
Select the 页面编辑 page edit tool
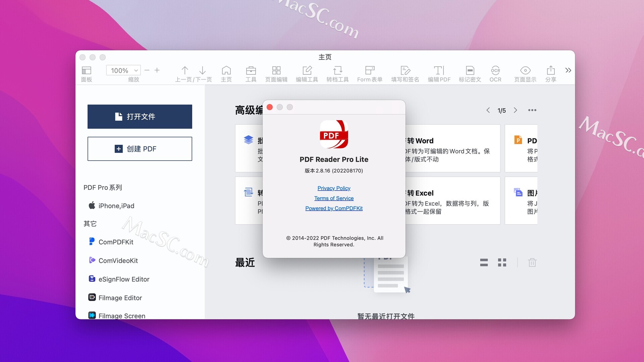(276, 73)
